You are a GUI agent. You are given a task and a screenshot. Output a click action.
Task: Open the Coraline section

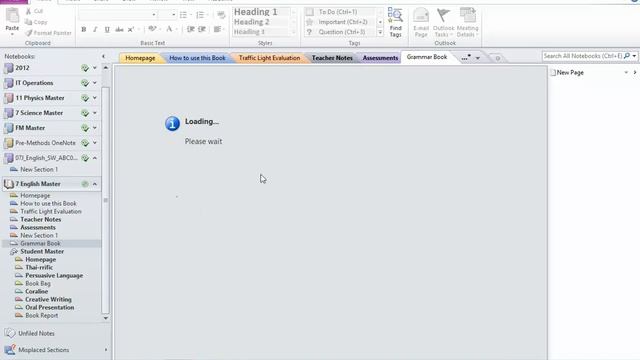(36, 291)
